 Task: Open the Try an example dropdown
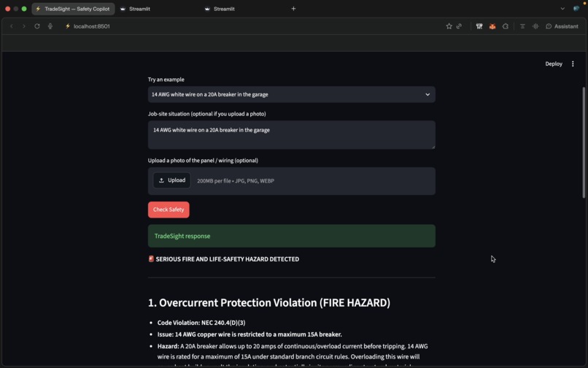(291, 95)
